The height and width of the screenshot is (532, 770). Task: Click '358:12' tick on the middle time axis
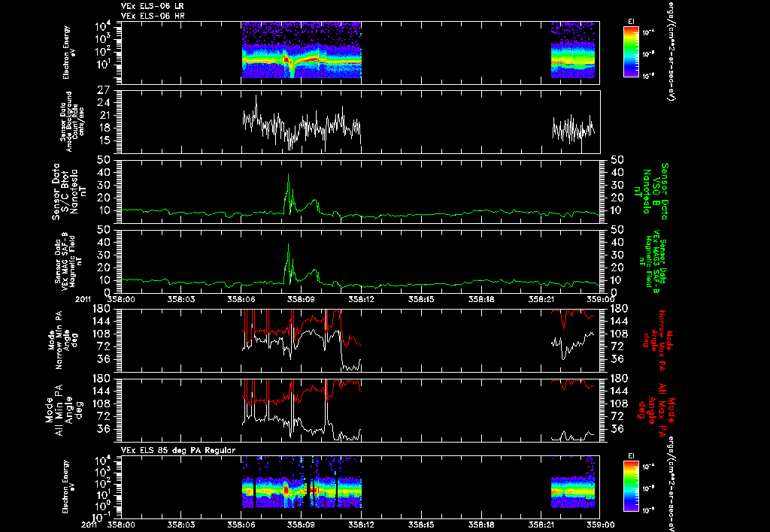361,299
